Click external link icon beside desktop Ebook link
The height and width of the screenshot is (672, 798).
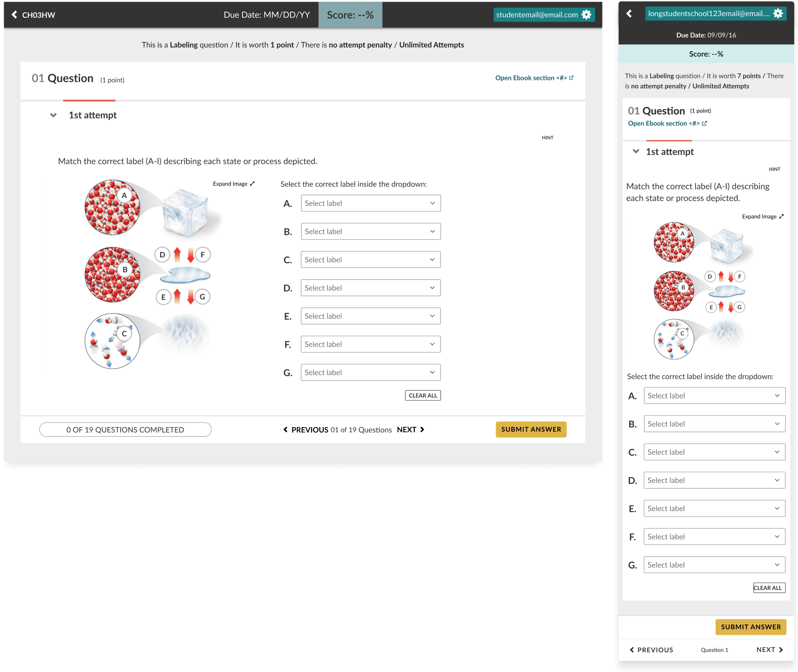pyautogui.click(x=572, y=78)
